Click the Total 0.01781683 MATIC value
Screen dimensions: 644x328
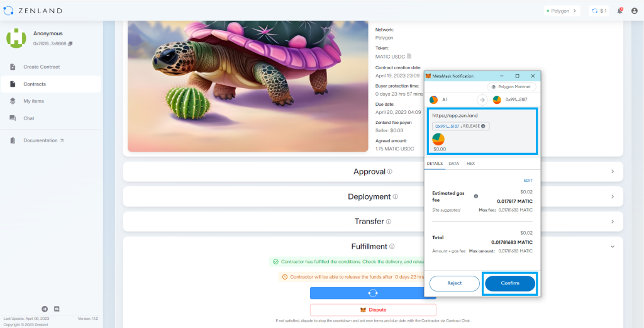tap(512, 242)
